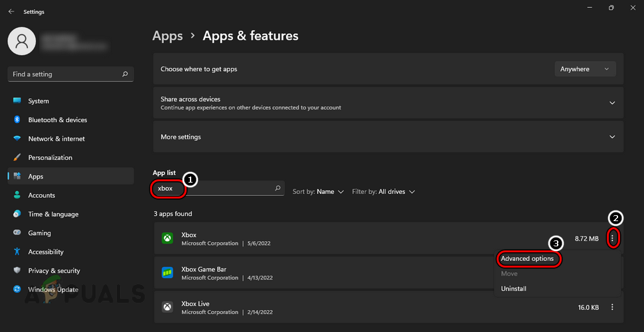Open Bluetooth & devices settings
Image resolution: width=644 pixels, height=332 pixels.
pyautogui.click(x=57, y=120)
